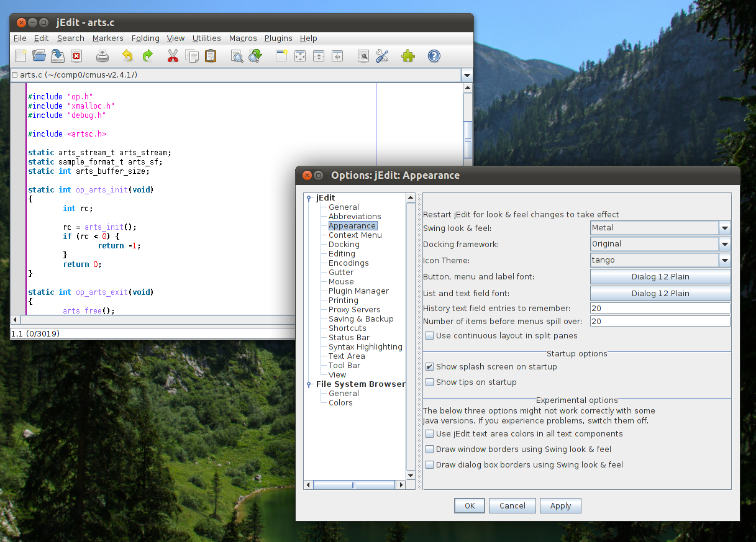Click the Global Options tools icon
This screenshot has width=756, height=542.
(382, 56)
